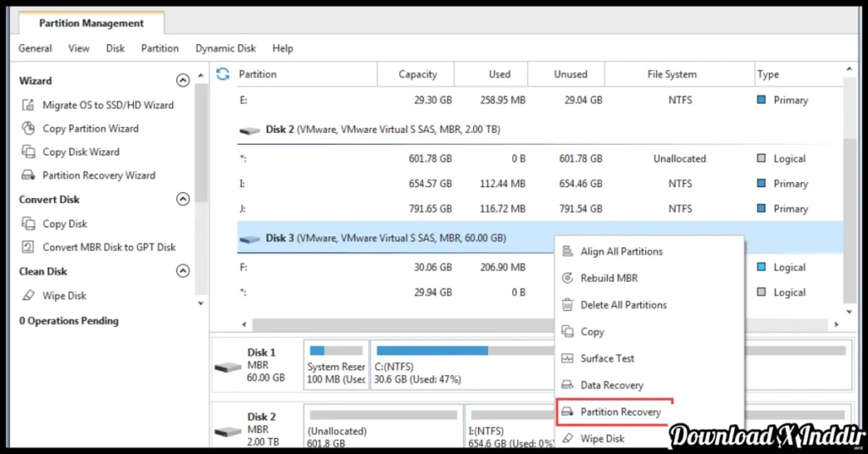
Task: Collapse the Clean Disk section
Action: click(x=183, y=271)
